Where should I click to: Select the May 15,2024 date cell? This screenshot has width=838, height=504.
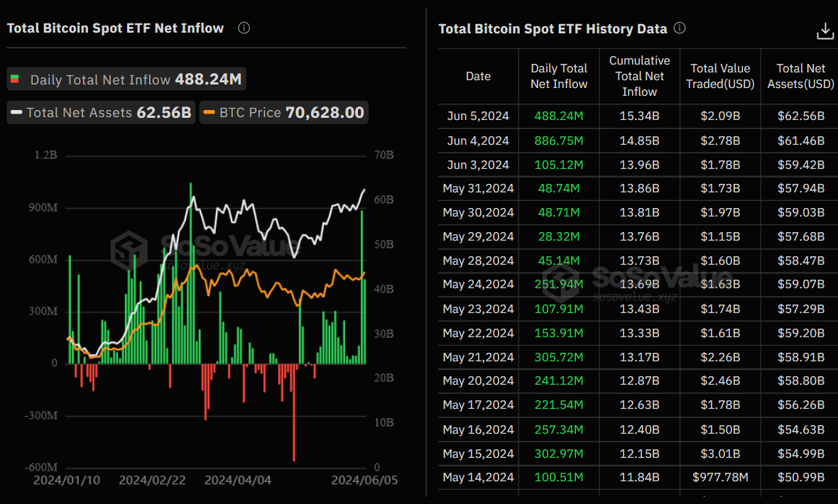pos(479,454)
